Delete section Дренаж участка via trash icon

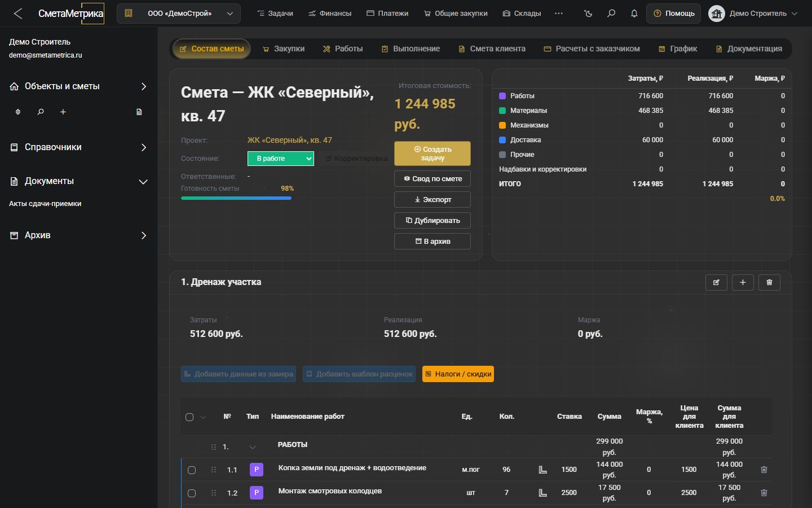769,282
